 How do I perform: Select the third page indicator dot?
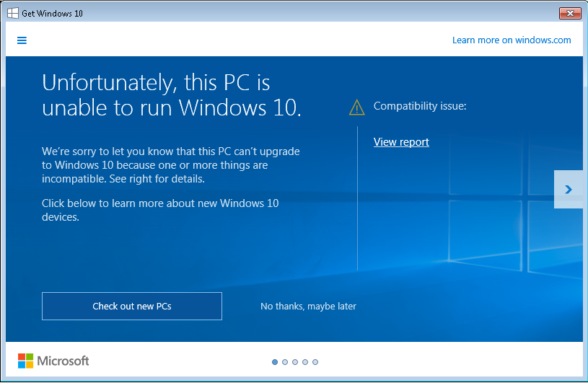pyautogui.click(x=295, y=362)
